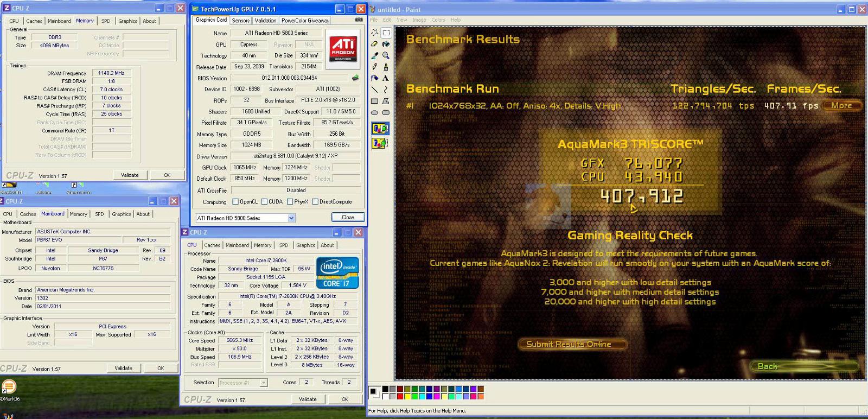Click the GPU Clock 1065 MHz field

(244, 168)
